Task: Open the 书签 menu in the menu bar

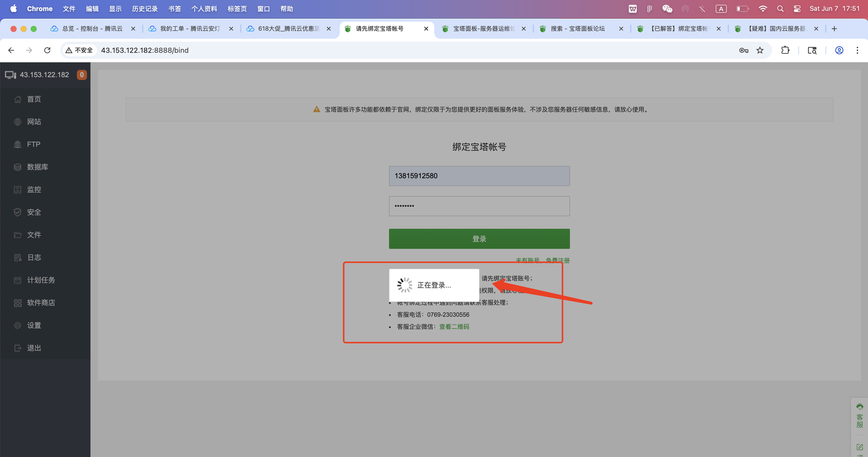Action: point(175,9)
